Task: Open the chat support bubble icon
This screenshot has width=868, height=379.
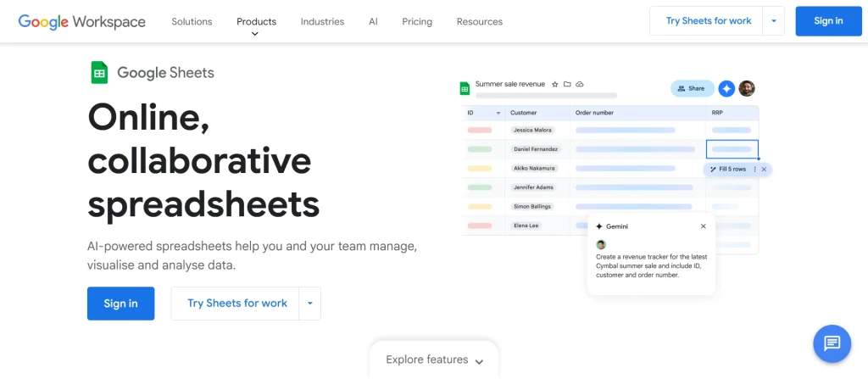Action: pos(832,343)
